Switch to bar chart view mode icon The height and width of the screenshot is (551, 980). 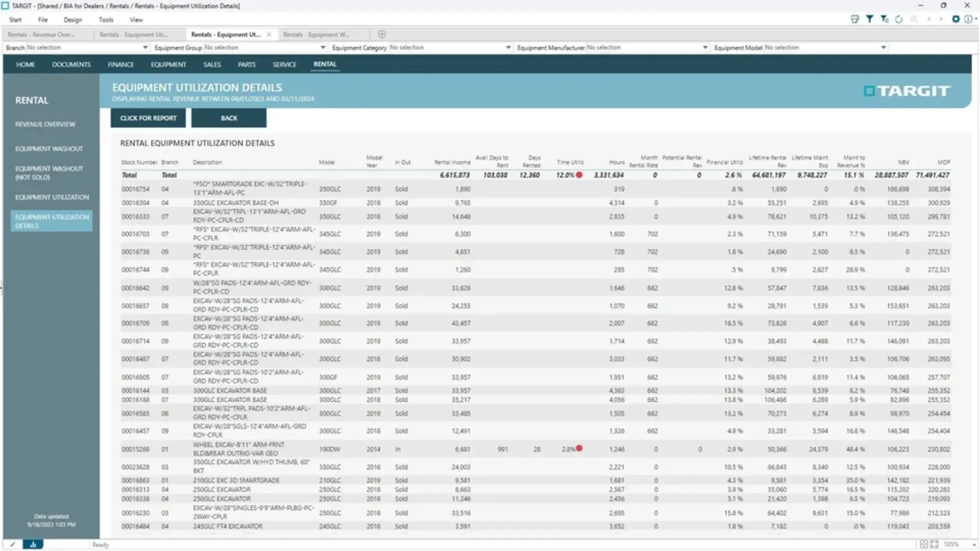(x=33, y=544)
